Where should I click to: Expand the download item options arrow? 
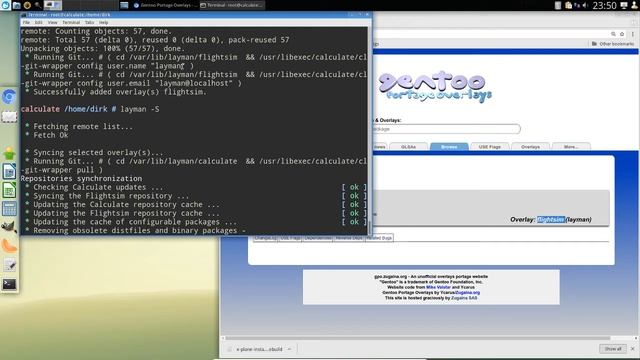click(289, 349)
